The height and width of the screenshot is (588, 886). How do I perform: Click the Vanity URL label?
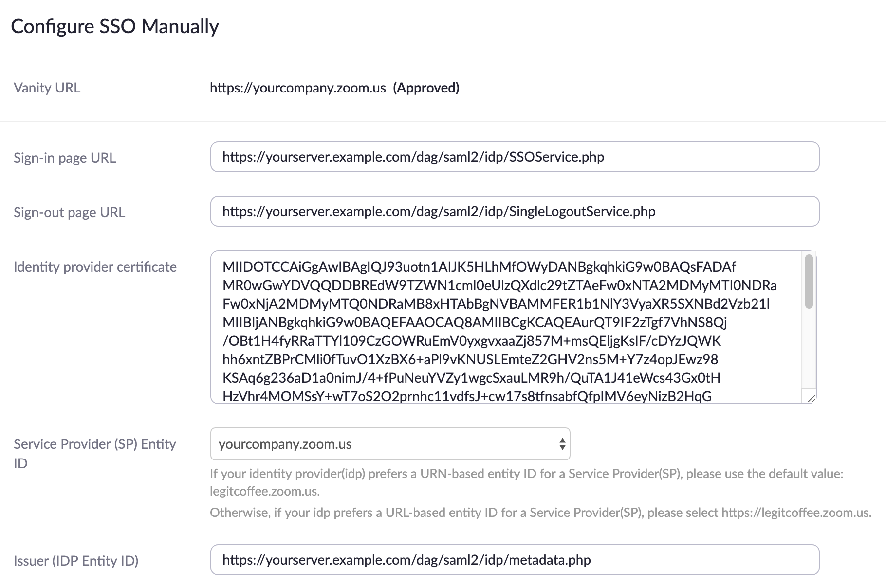(x=47, y=88)
